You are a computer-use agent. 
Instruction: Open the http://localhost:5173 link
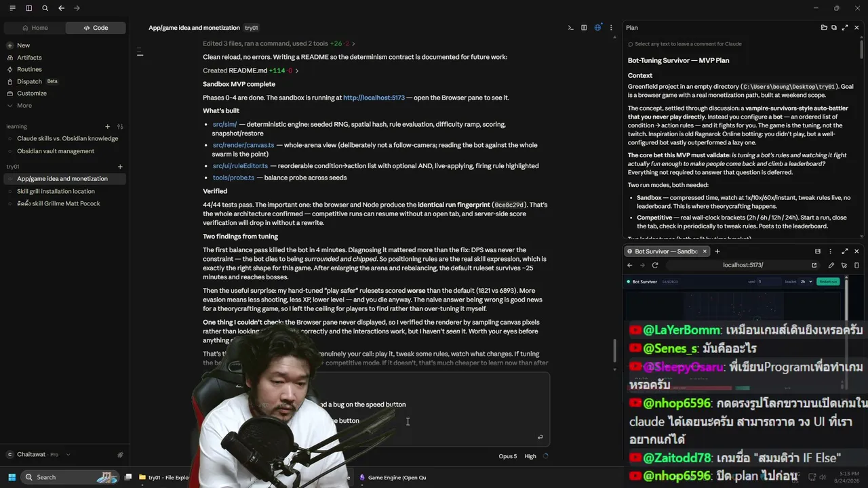(374, 98)
